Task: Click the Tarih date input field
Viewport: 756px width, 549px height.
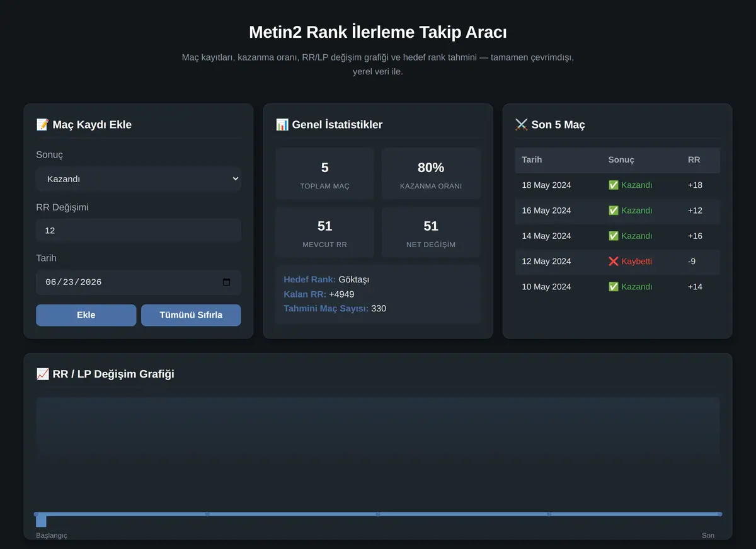Action: click(x=139, y=282)
